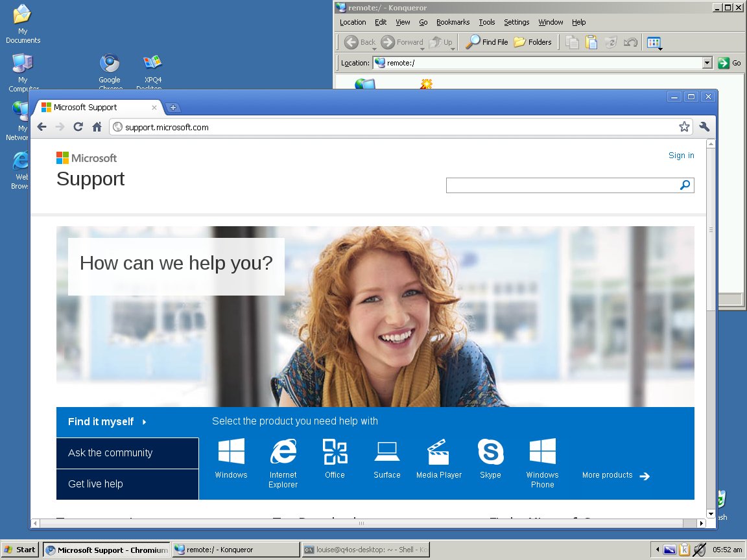Open the Bookmarks menu in Konqueror
Viewport: 747px width, 560px height.
(453, 21)
